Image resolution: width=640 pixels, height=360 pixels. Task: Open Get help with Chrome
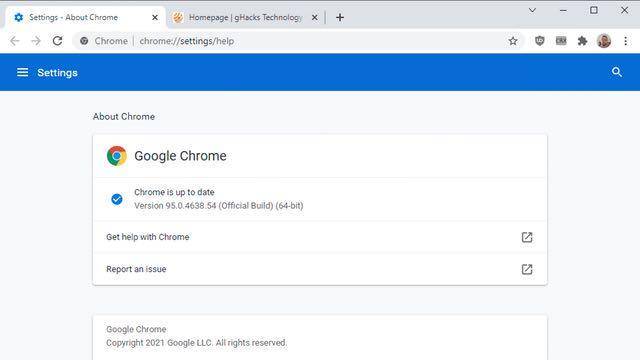(x=320, y=237)
